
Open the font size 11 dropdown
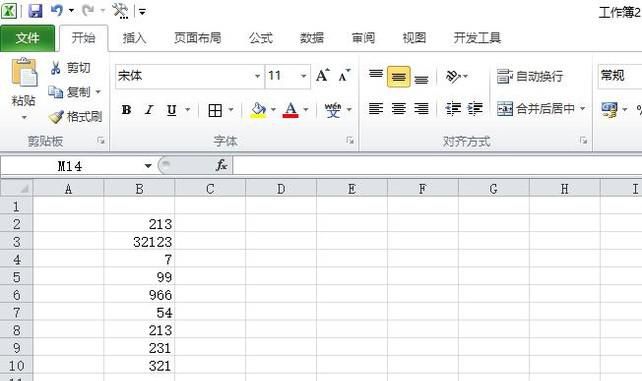303,76
